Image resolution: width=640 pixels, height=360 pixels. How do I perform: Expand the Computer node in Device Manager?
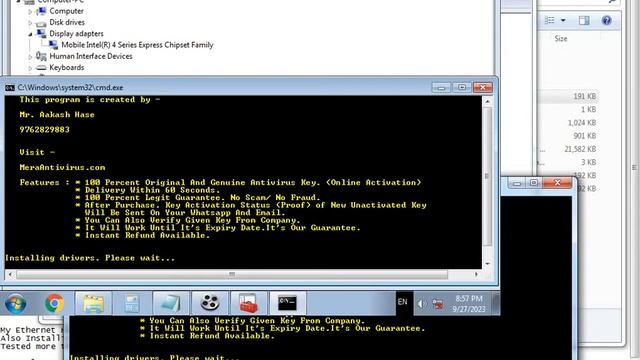(30, 12)
